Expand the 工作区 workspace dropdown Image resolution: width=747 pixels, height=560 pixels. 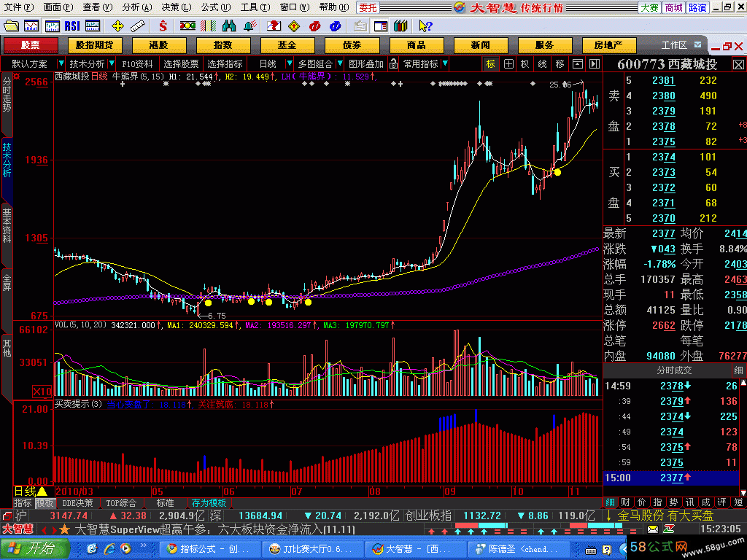(697, 44)
